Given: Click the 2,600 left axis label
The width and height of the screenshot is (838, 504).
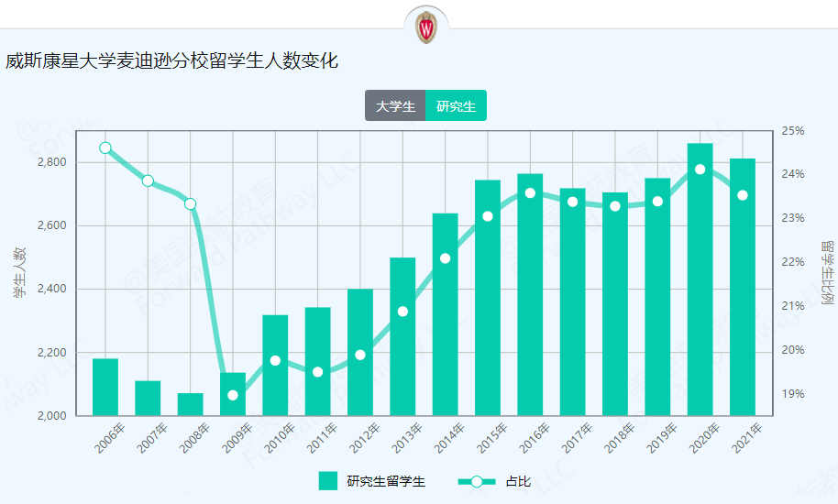Looking at the screenshot, I should (x=52, y=225).
